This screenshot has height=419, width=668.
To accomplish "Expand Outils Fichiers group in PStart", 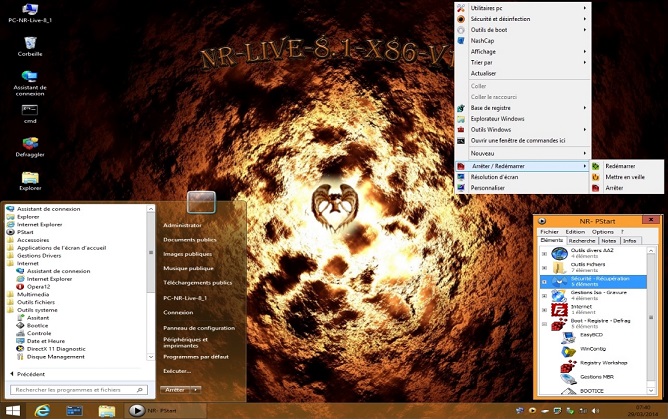I will click(x=544, y=268).
